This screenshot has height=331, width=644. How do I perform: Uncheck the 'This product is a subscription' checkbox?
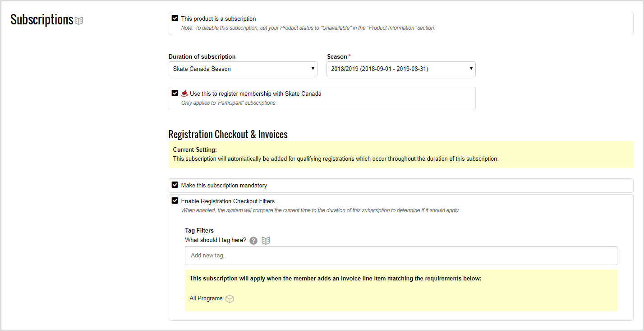[175, 19]
